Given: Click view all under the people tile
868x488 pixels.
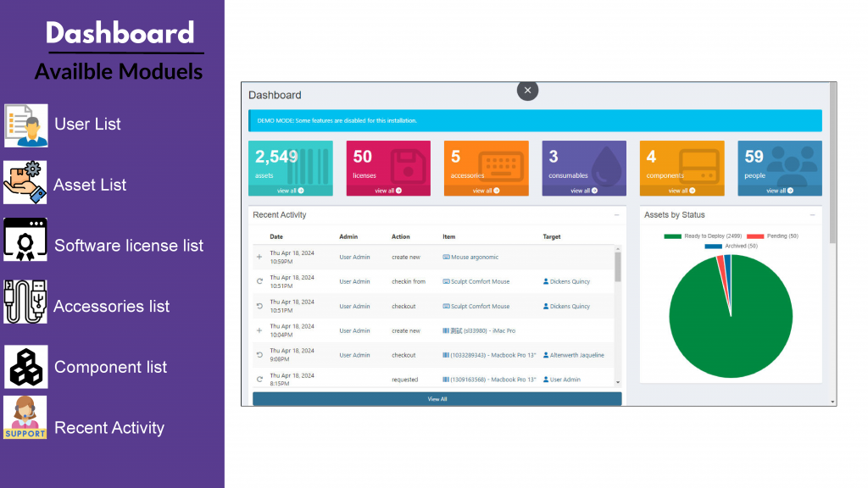Looking at the screenshot, I should pos(779,191).
